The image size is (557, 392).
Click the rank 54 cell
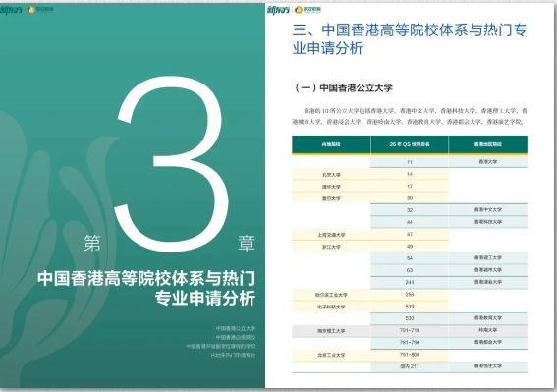(410, 258)
